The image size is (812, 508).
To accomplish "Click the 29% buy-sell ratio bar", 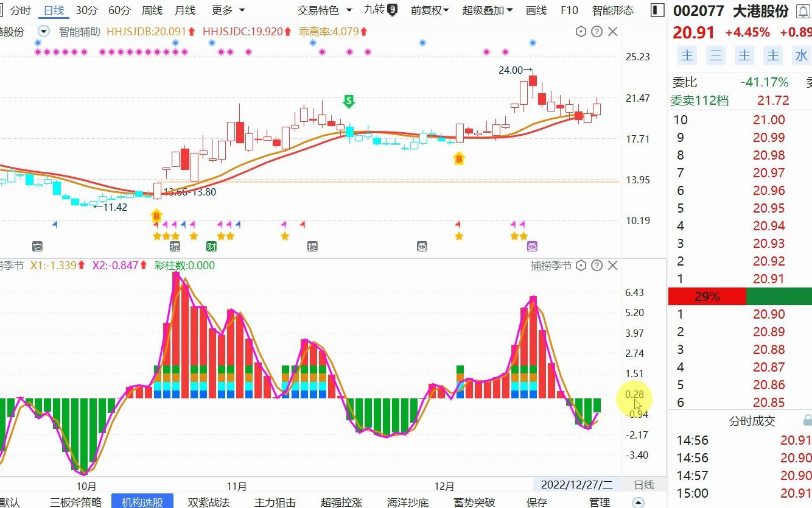I will (707, 297).
